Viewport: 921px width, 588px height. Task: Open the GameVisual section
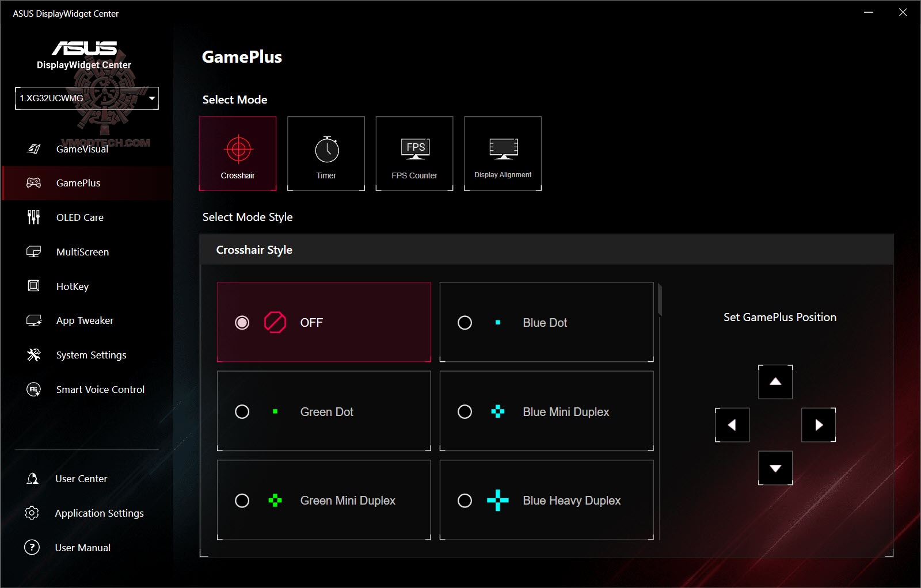82,149
